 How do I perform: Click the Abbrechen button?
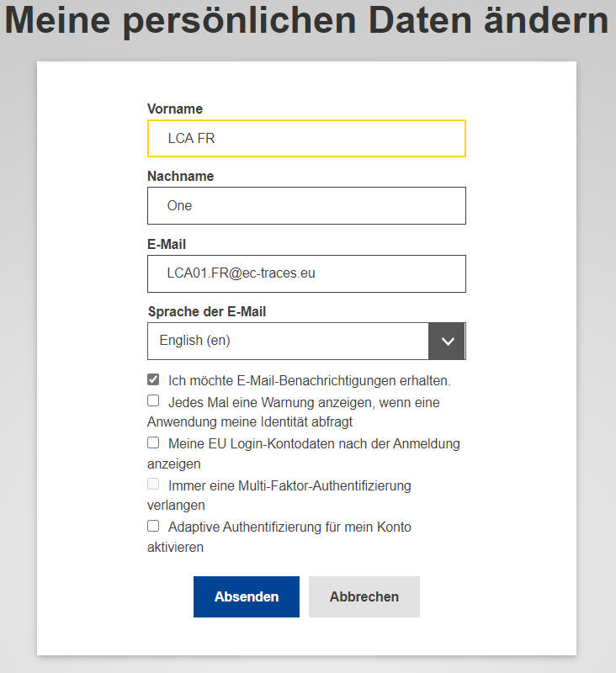(x=364, y=596)
